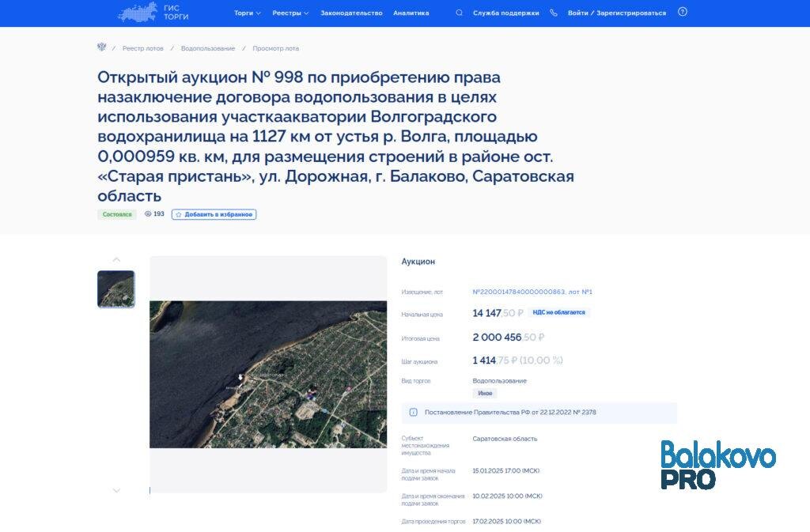The image size is (810, 532).
Task: Open site search via the magnifier icon
Action: pos(459,12)
